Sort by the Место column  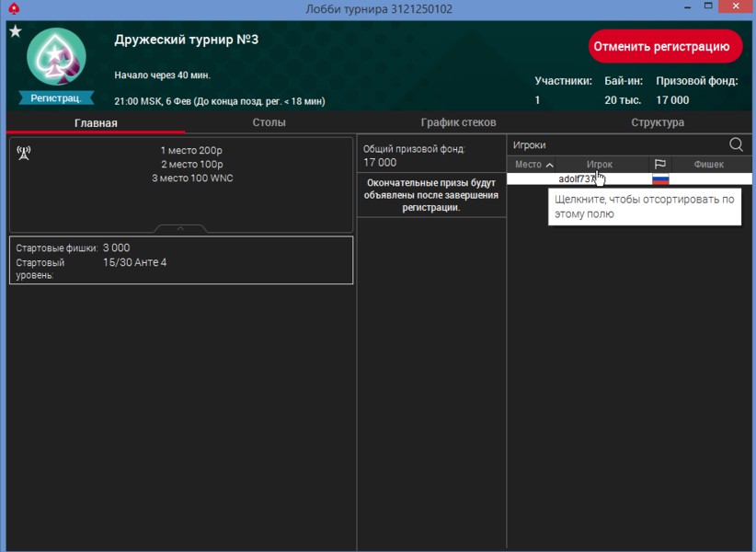coord(533,165)
